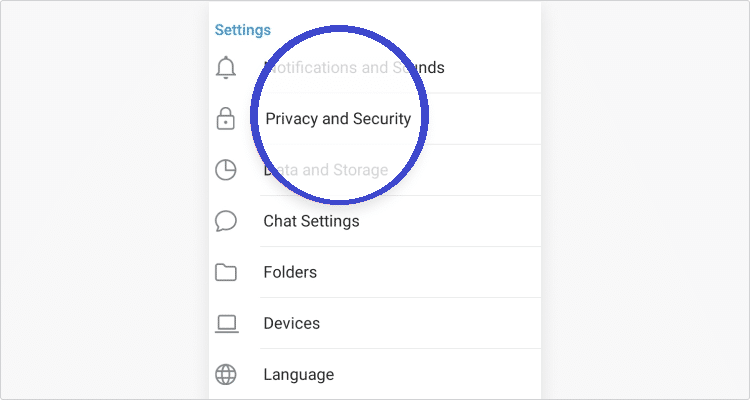The image size is (750, 400).
Task: Choose the Language label
Action: pyautogui.click(x=298, y=375)
